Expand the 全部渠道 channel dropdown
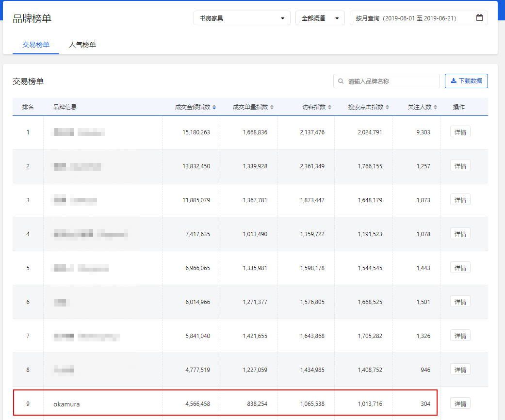505x420 pixels. tap(320, 18)
